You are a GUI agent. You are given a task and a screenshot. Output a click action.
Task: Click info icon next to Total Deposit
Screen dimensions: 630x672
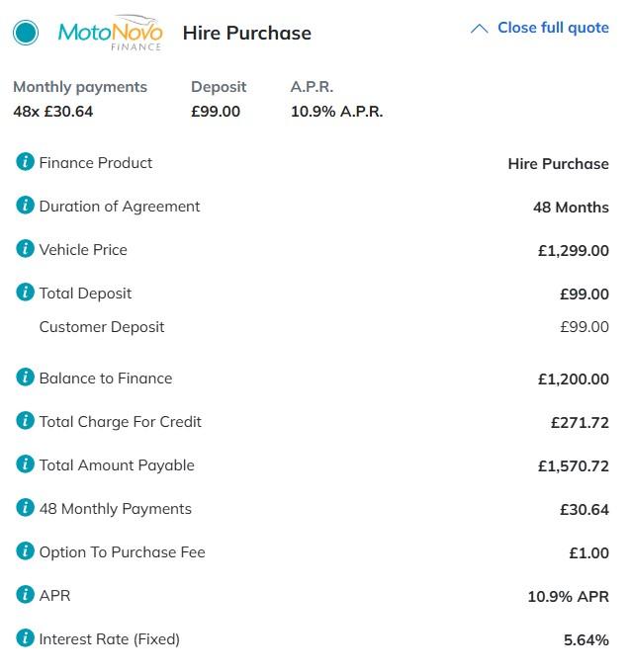click(25, 293)
